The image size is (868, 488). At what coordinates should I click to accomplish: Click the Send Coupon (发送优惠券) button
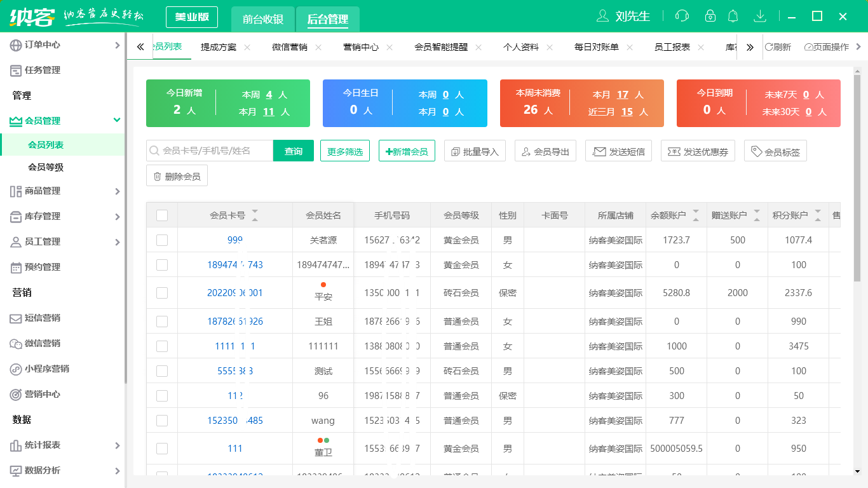[698, 151]
